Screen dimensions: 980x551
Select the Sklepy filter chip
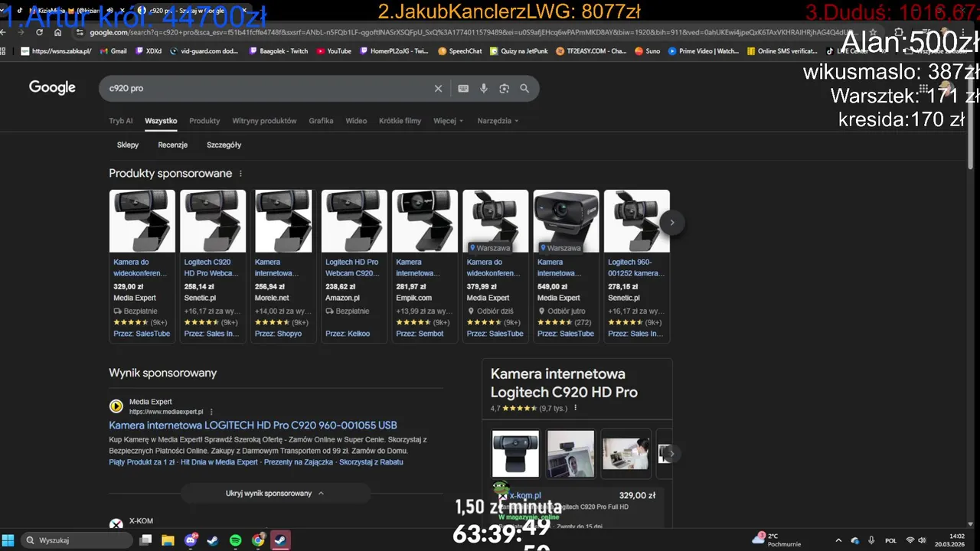(x=128, y=145)
